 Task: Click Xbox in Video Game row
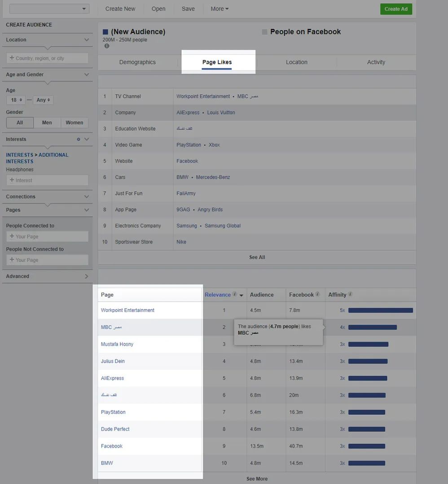214,145
